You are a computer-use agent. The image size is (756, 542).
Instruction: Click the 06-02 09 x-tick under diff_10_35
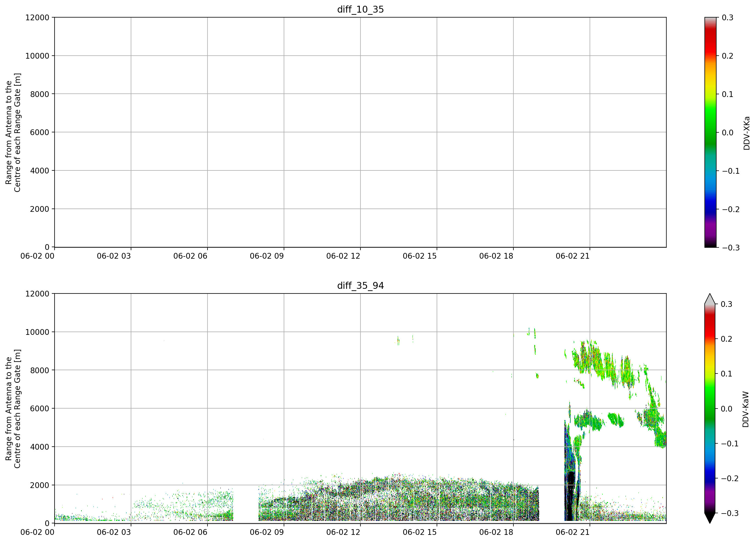[267, 256]
